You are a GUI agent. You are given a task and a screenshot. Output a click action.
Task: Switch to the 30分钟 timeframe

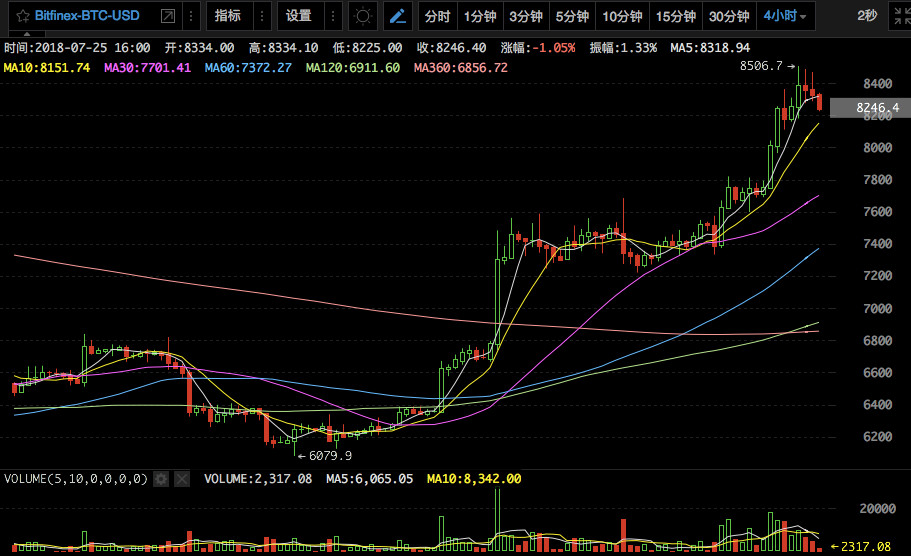coord(729,16)
